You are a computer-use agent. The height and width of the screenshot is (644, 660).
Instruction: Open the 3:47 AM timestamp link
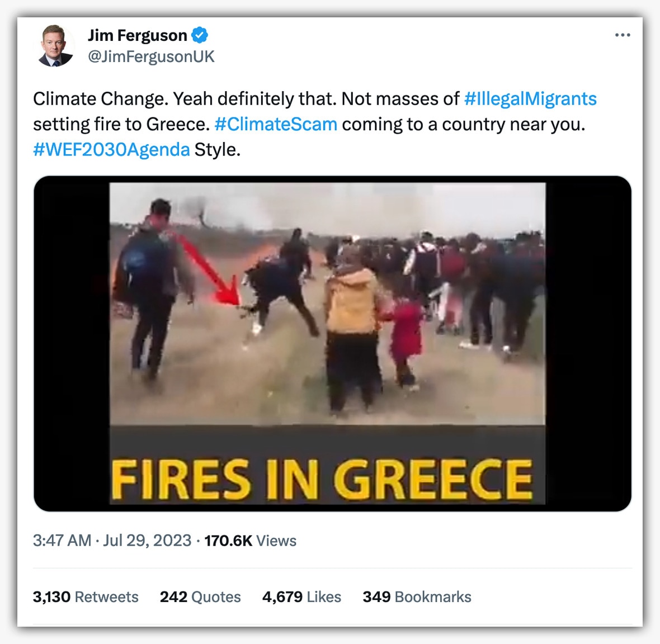click(x=62, y=541)
